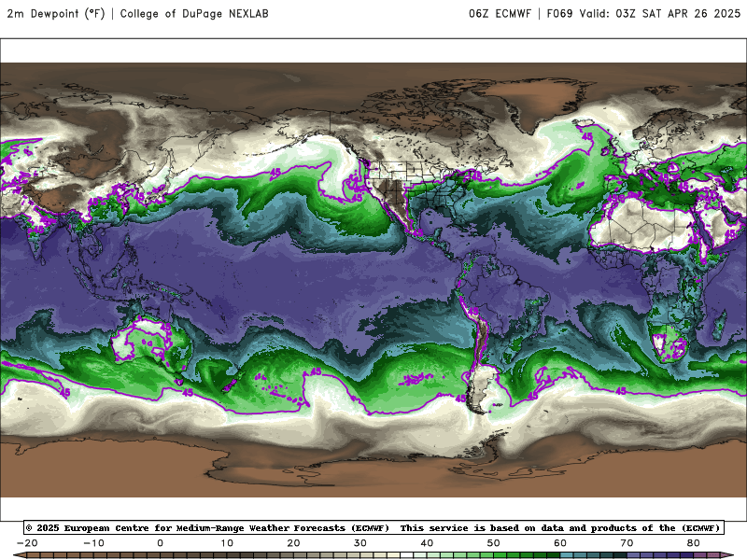Image resolution: width=747 pixels, height=560 pixels.
Task: Click the '0' color scale label
Action: click(160, 543)
